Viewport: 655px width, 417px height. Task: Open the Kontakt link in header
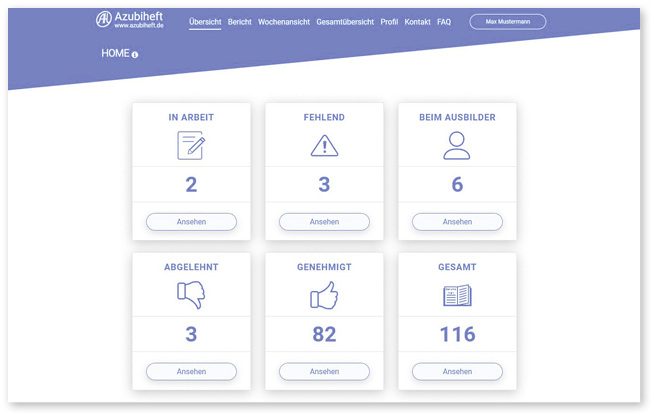pos(417,21)
